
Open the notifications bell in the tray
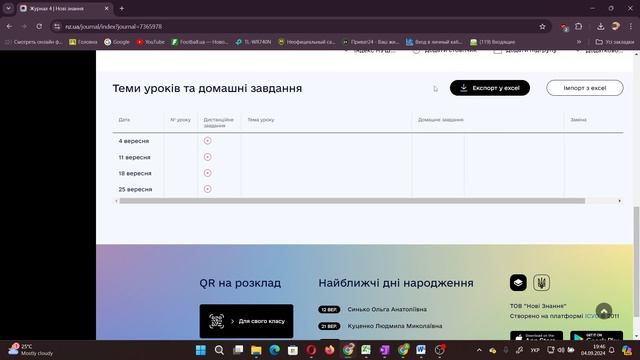click(611, 350)
